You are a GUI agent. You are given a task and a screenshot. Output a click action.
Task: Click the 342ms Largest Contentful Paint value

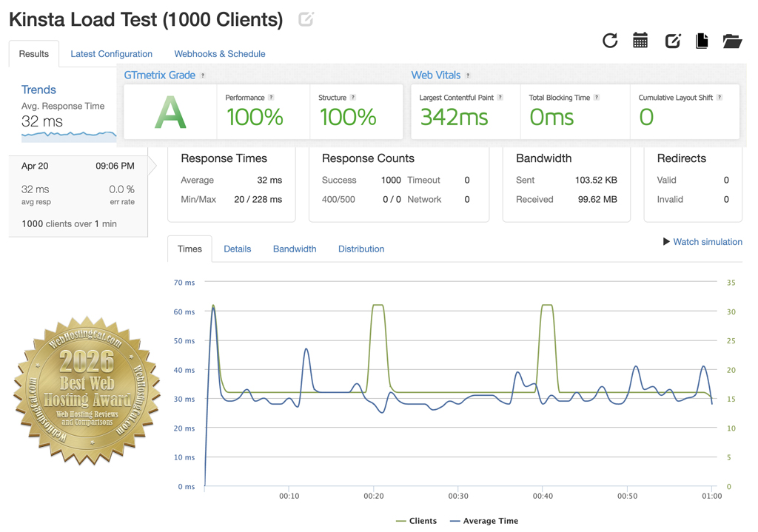[x=454, y=117]
